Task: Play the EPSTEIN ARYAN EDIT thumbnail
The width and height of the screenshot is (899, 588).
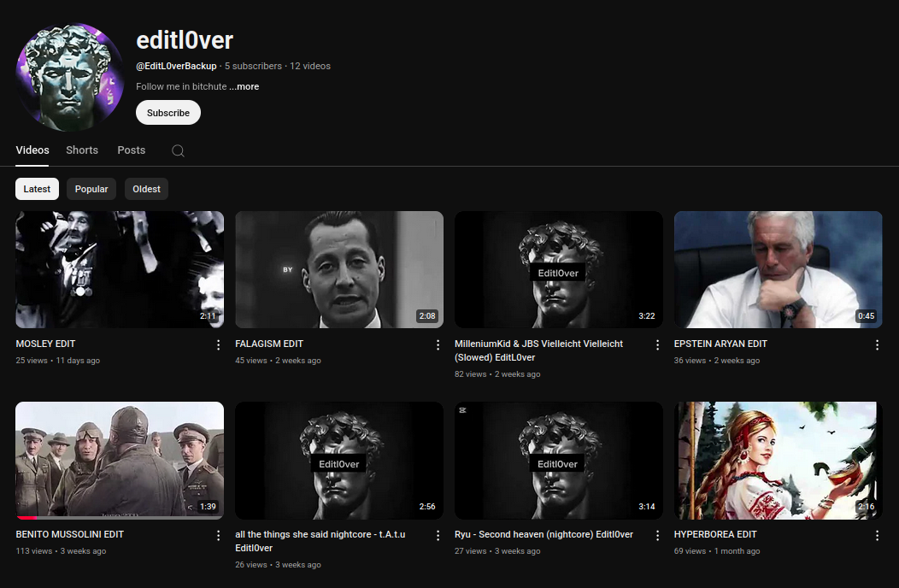Action: coord(778,269)
